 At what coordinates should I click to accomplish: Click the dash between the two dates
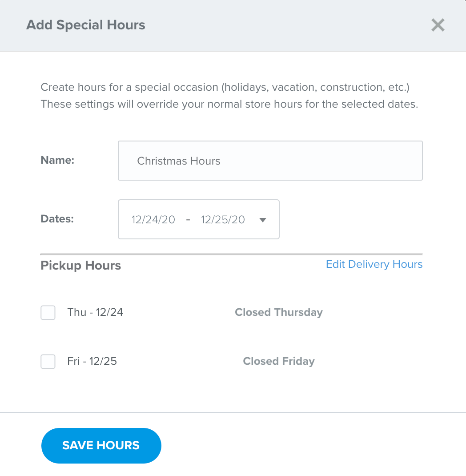tap(188, 219)
